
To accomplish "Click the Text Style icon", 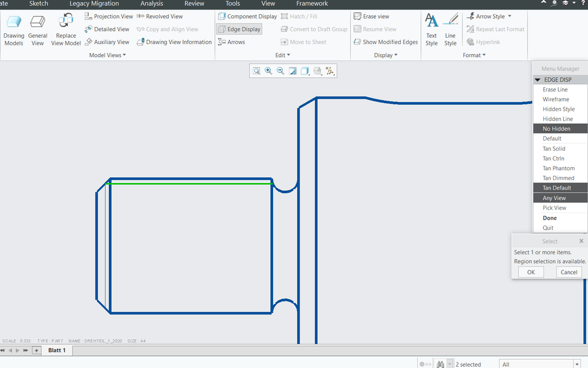I will (x=431, y=31).
